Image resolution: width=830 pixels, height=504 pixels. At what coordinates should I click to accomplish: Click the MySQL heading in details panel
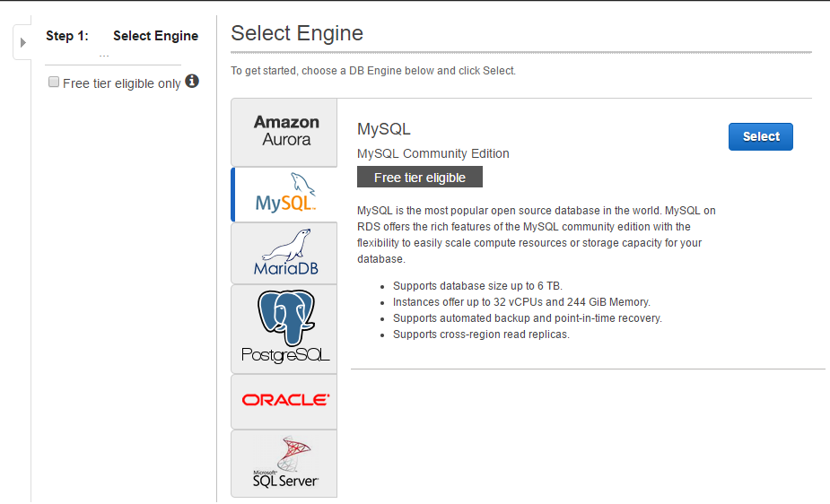pyautogui.click(x=384, y=129)
